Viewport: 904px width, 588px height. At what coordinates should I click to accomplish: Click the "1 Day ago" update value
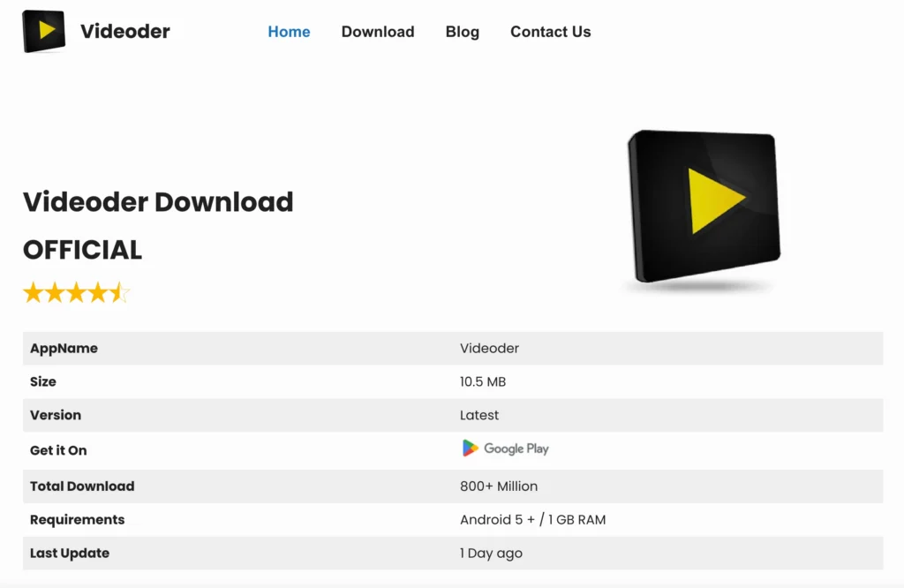point(491,553)
